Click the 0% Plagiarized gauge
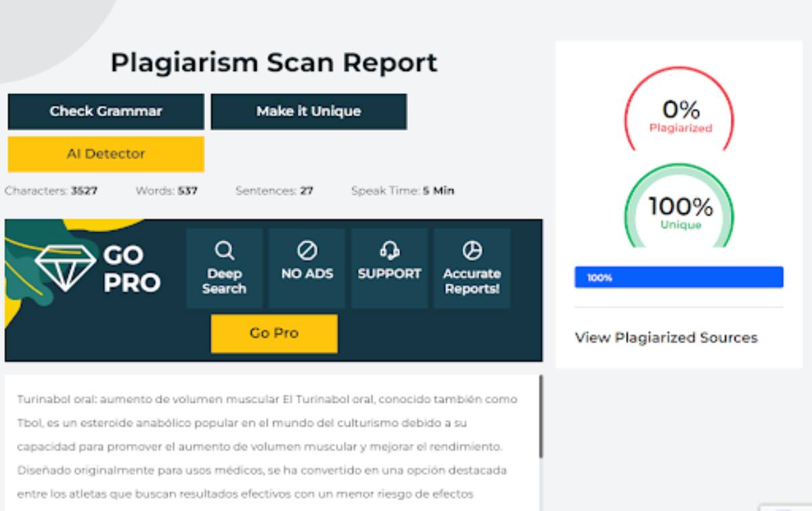The width and height of the screenshot is (812, 511). [679, 108]
